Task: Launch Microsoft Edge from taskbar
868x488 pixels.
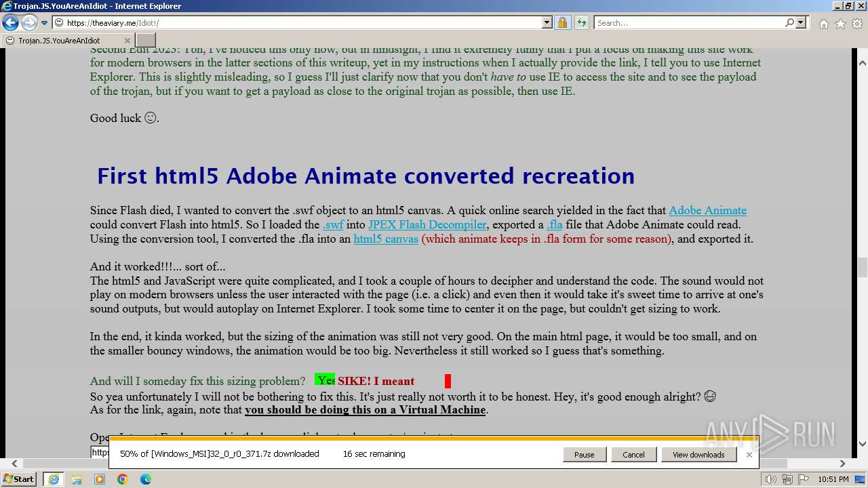Action: click(146, 479)
